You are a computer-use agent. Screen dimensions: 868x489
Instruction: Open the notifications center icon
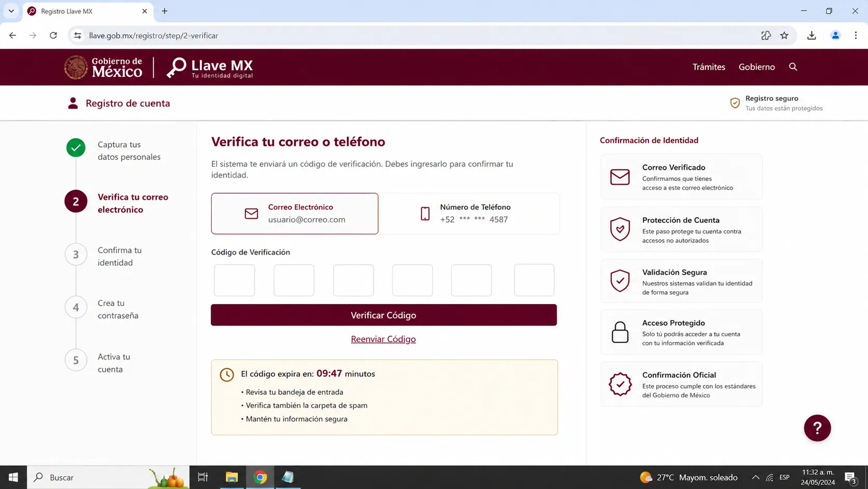pyautogui.click(x=850, y=478)
